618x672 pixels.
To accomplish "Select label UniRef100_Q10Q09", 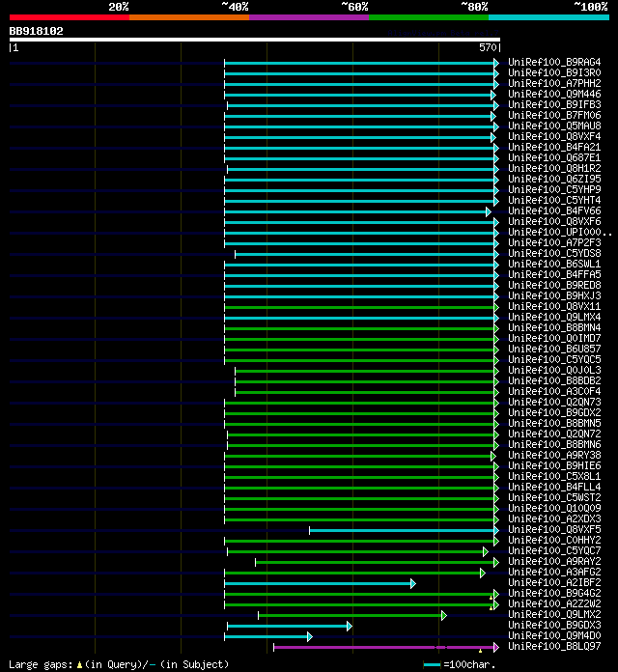I will [554, 509].
